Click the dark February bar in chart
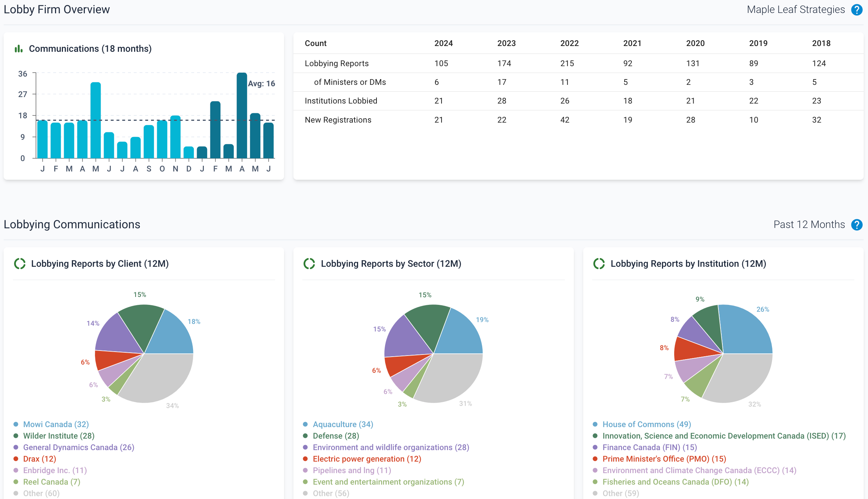 click(215, 130)
